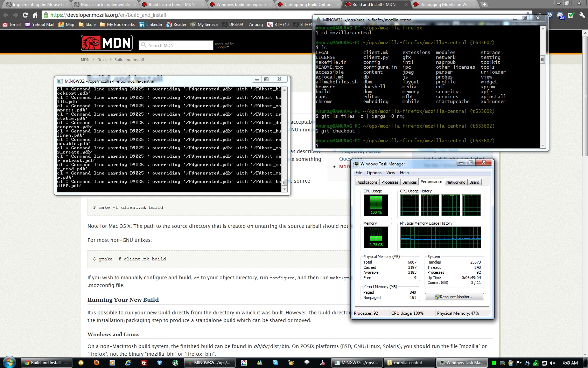
Task: Click the "Running Your New Build" heading
Action: pyautogui.click(x=123, y=300)
